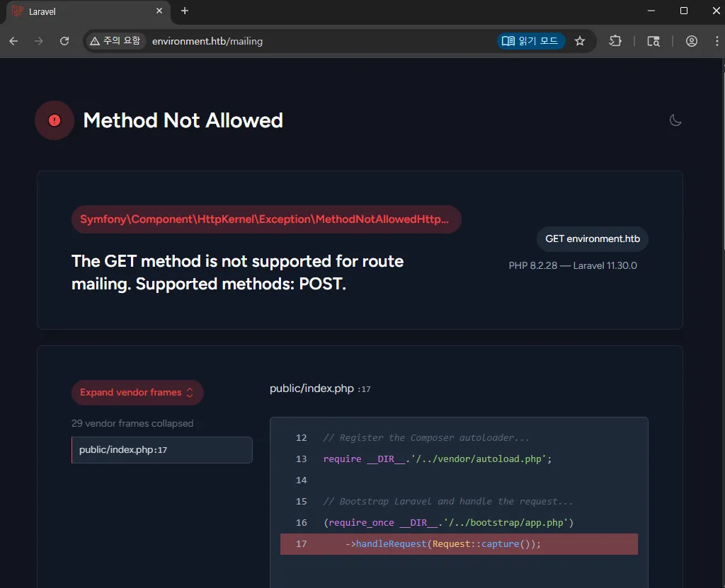
Task: Open the tab search side panel icon
Action: 653,41
